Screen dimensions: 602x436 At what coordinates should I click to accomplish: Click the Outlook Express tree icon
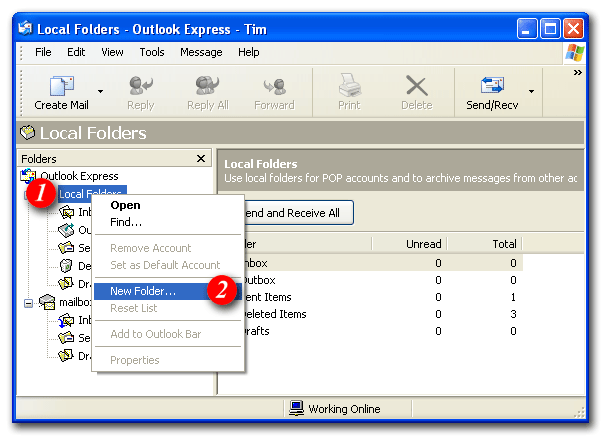click(x=29, y=177)
